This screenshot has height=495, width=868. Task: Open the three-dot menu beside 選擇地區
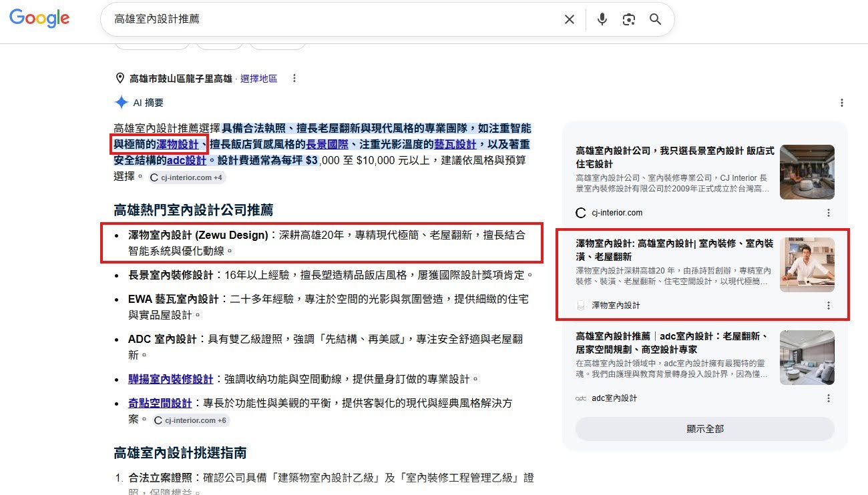(x=294, y=79)
